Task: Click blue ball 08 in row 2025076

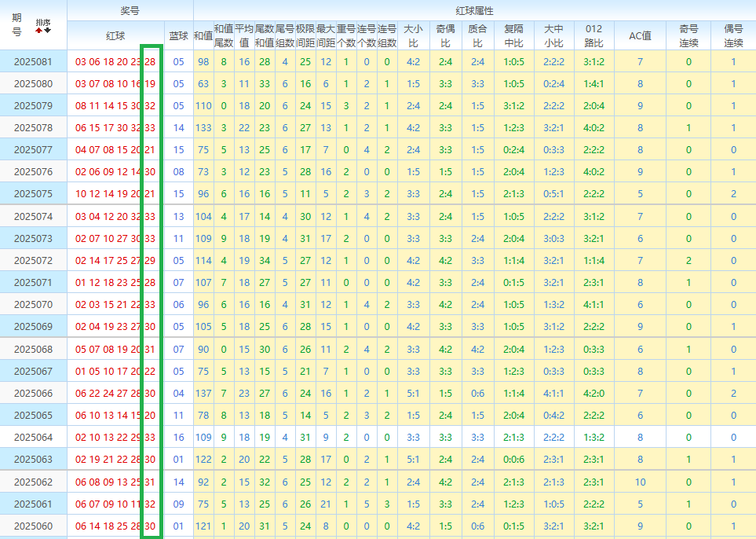Action: [179, 172]
